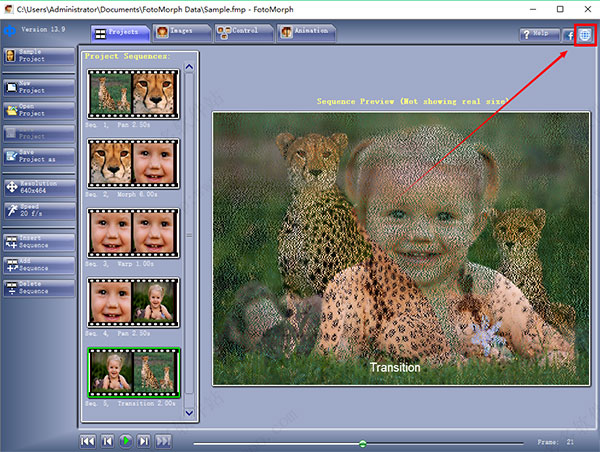Click the 'Version 13.9' text

pyautogui.click(x=43, y=29)
